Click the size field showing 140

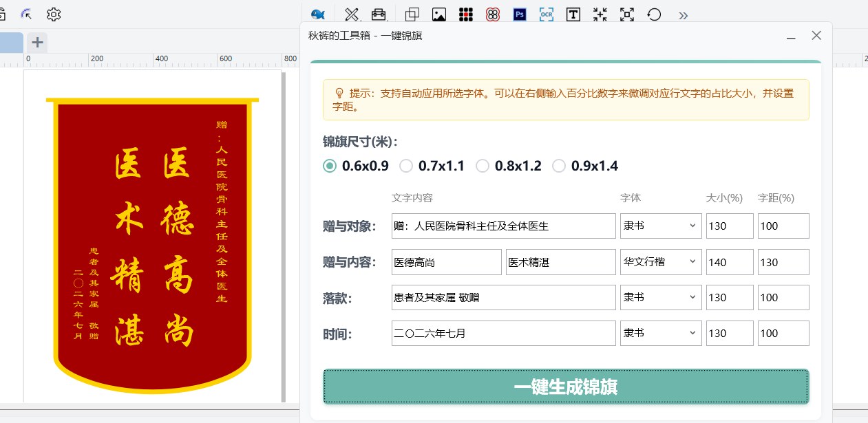coord(730,262)
